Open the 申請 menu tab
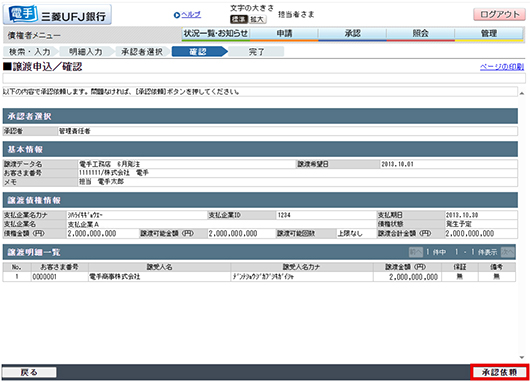The image size is (530, 382). (x=284, y=33)
